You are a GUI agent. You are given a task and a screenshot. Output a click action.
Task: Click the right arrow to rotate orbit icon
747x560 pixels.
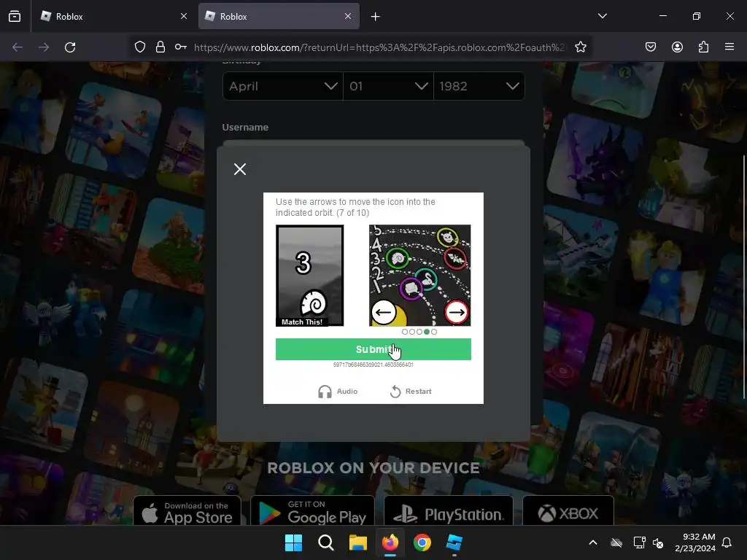(x=457, y=312)
